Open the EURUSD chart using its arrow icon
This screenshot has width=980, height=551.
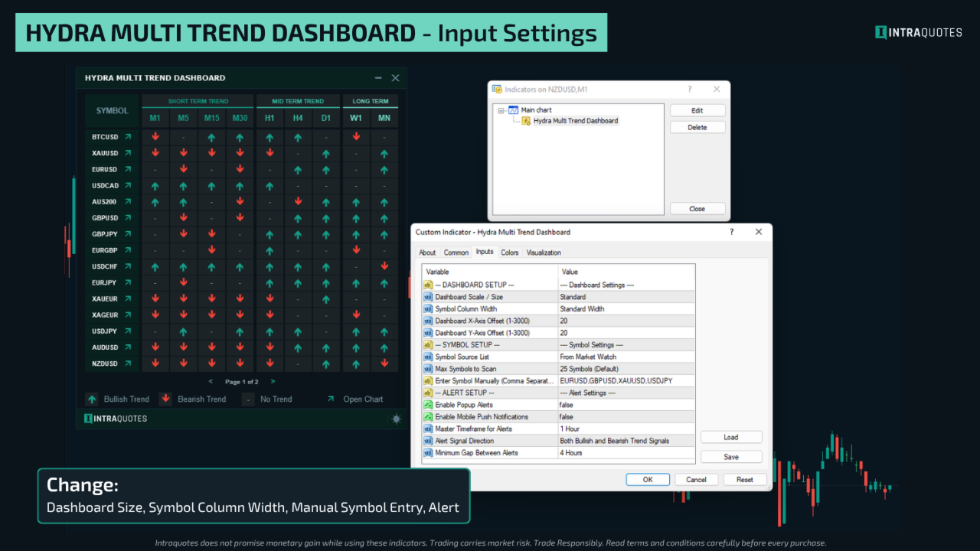(128, 169)
